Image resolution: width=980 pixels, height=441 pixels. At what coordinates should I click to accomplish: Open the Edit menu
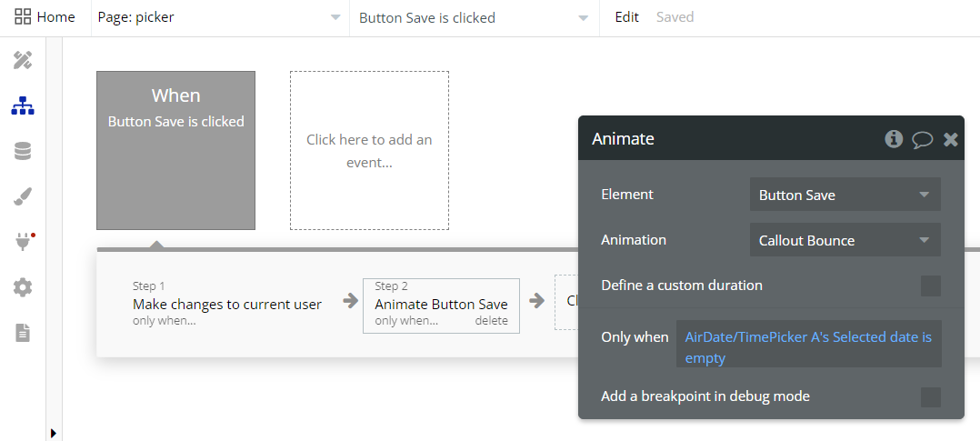click(626, 17)
